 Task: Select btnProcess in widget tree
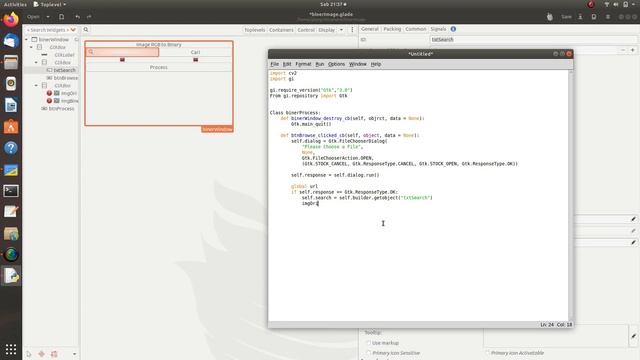pos(61,109)
